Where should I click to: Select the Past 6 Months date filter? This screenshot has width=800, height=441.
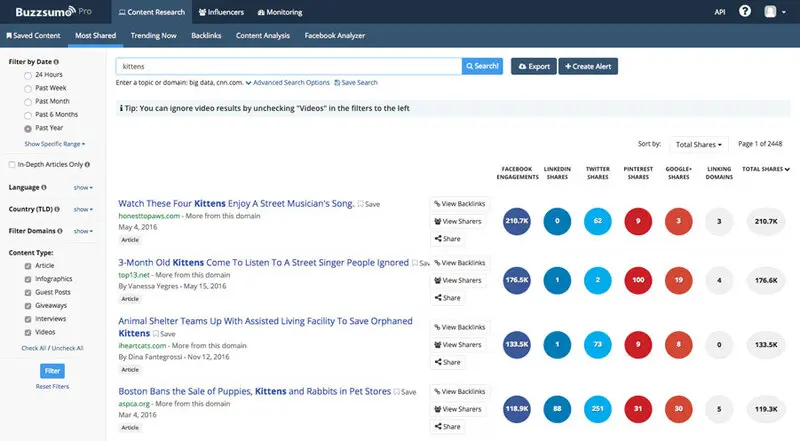click(28, 115)
